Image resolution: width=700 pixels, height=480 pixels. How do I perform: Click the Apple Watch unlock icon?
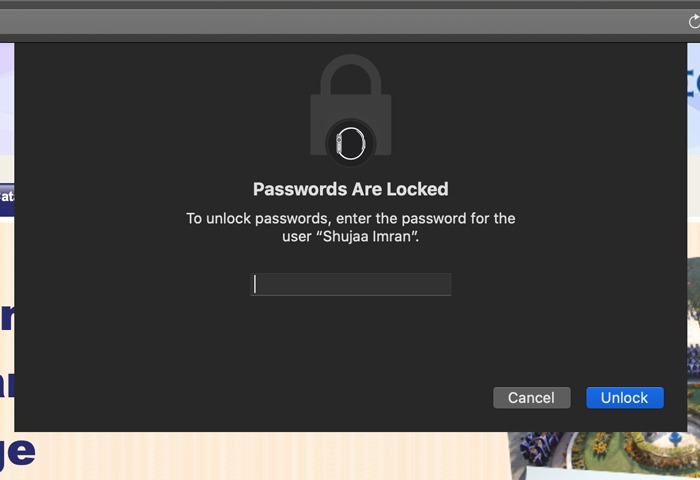pos(351,143)
